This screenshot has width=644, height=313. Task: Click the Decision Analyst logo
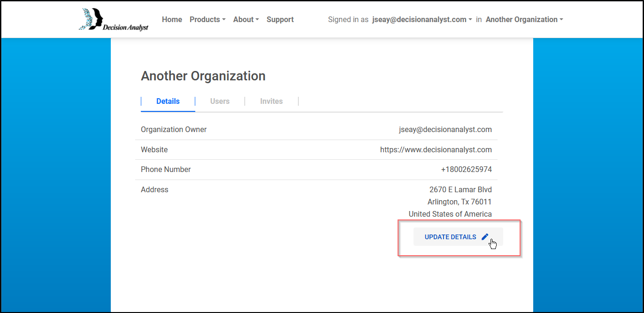tap(113, 19)
